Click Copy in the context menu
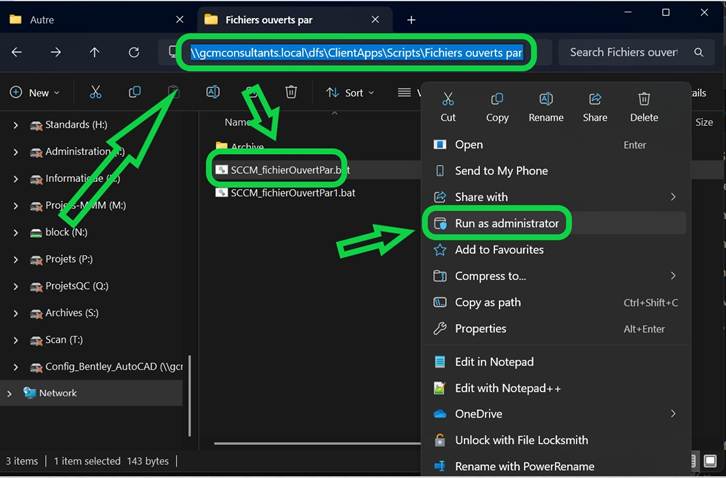The height and width of the screenshot is (478, 726). click(497, 107)
